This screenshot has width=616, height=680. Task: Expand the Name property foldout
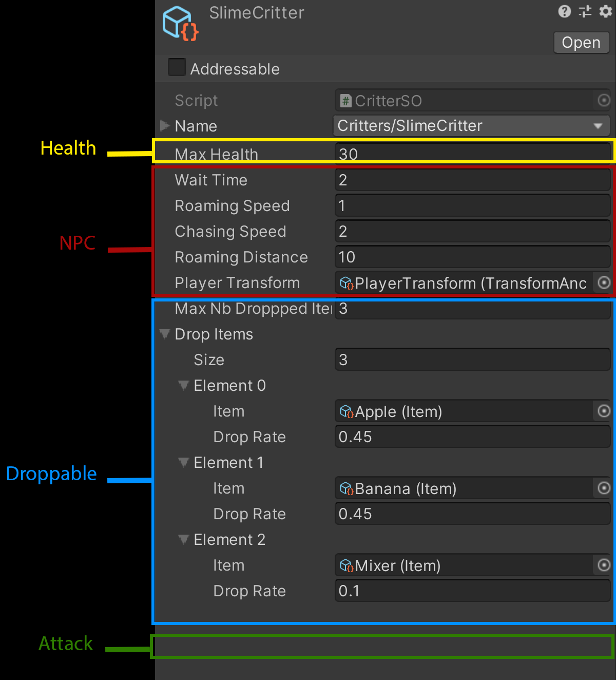(165, 125)
